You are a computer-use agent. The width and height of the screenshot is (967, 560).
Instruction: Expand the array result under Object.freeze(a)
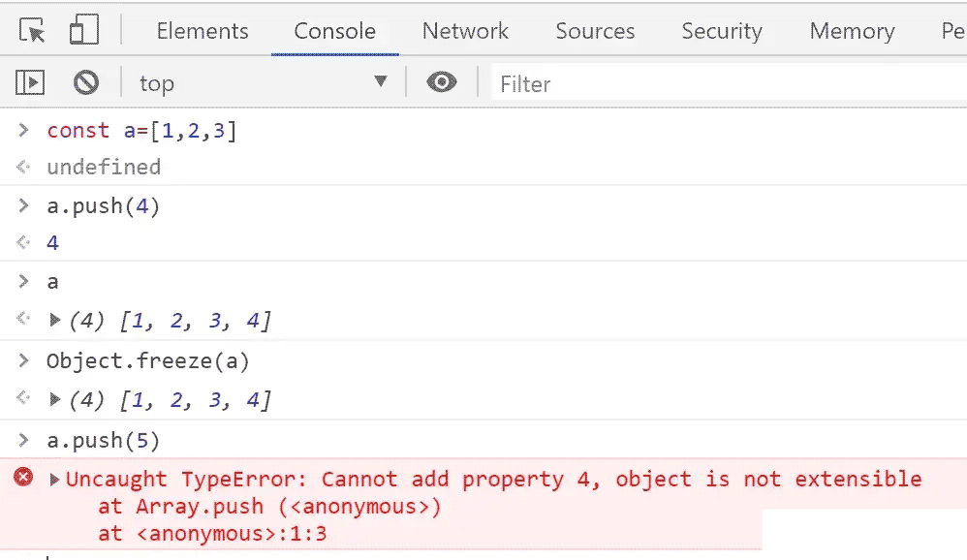coord(55,399)
